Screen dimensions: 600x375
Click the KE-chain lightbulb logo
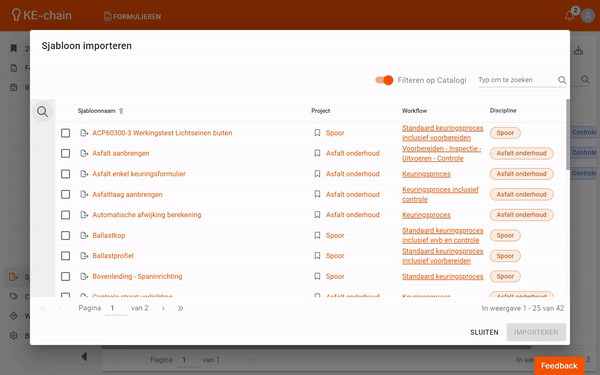click(x=16, y=15)
